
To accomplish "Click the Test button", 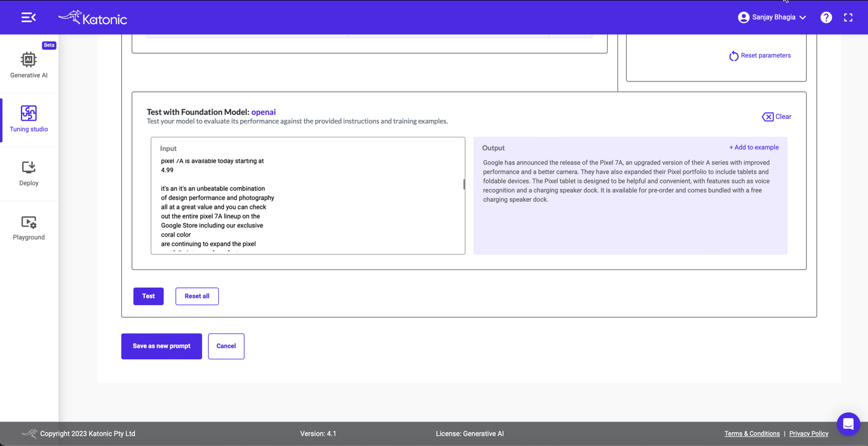I will click(x=148, y=296).
